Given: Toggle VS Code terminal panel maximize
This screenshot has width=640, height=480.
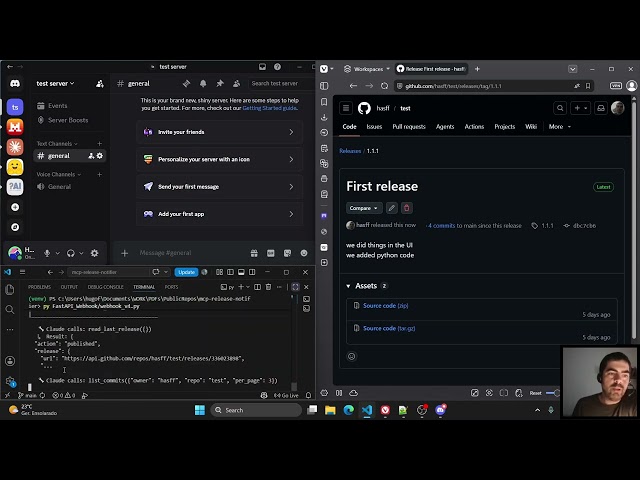Looking at the screenshot, I should (x=295, y=287).
